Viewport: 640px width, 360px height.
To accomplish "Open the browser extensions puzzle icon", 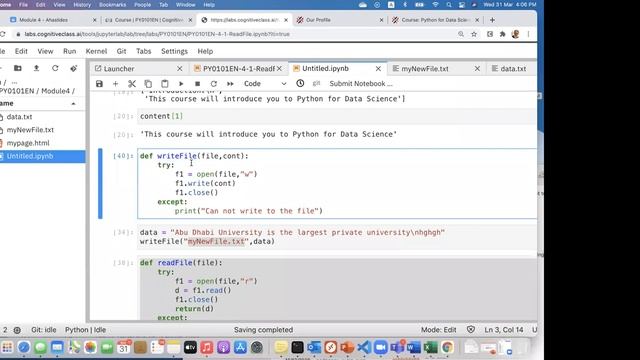I will [502, 34].
